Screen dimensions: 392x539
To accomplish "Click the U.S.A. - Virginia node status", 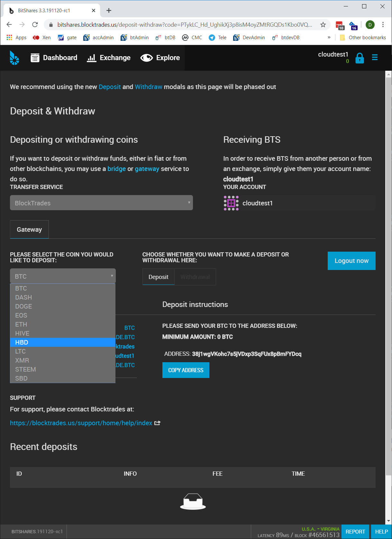I will [320, 529].
